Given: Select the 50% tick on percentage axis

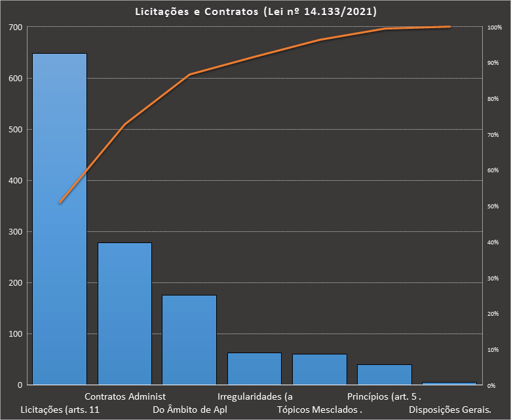Looking at the screenshot, I should (493, 206).
